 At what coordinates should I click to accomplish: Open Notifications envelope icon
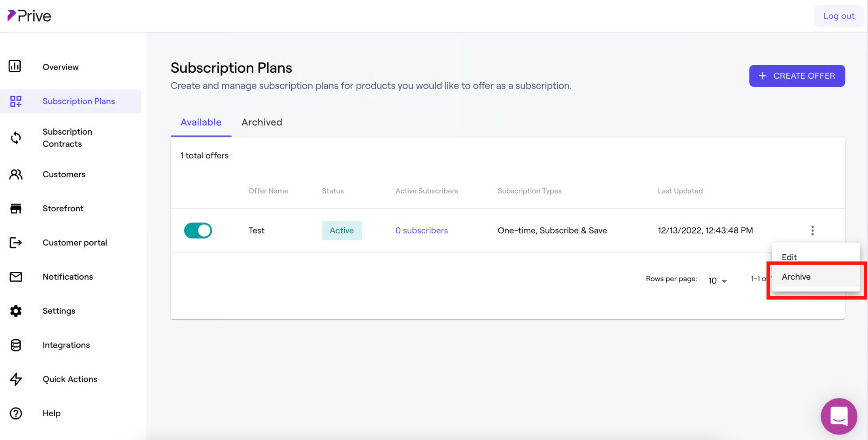16,276
